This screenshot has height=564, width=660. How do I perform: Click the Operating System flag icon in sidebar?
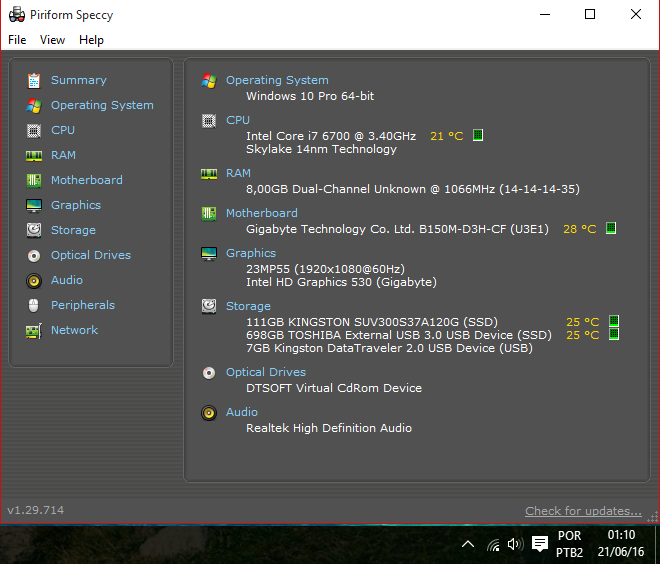34,106
